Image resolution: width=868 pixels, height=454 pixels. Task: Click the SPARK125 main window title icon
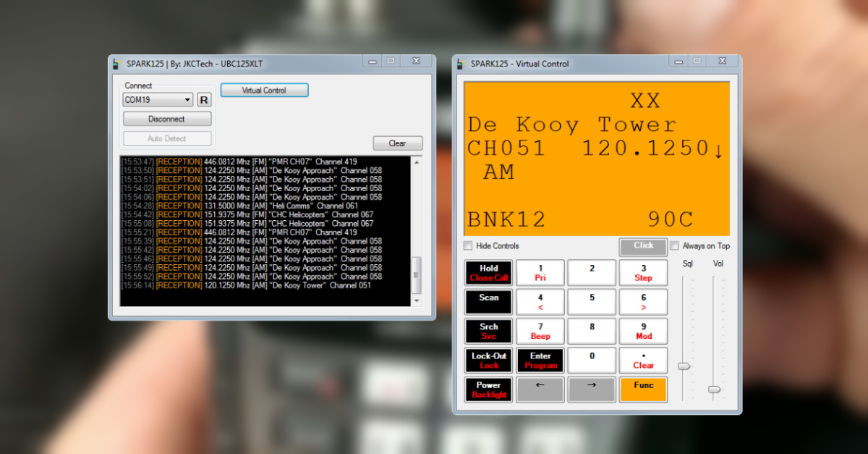coord(117,64)
